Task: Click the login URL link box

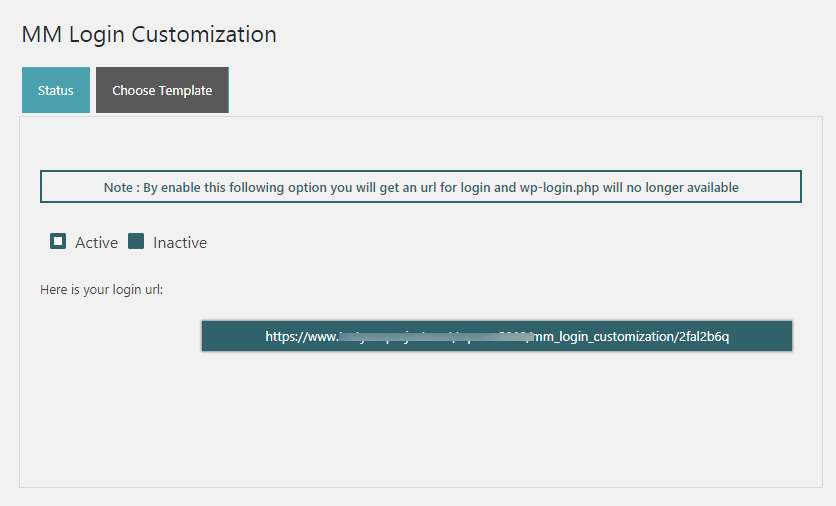Action: click(497, 336)
